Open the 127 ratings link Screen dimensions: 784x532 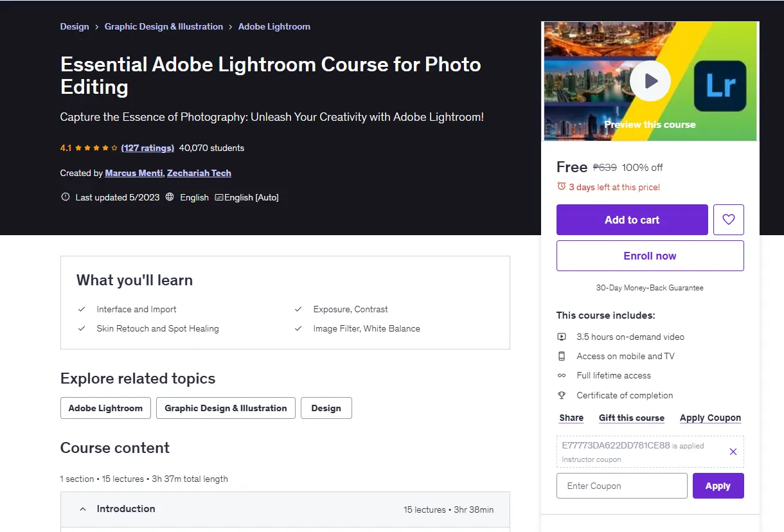point(148,148)
